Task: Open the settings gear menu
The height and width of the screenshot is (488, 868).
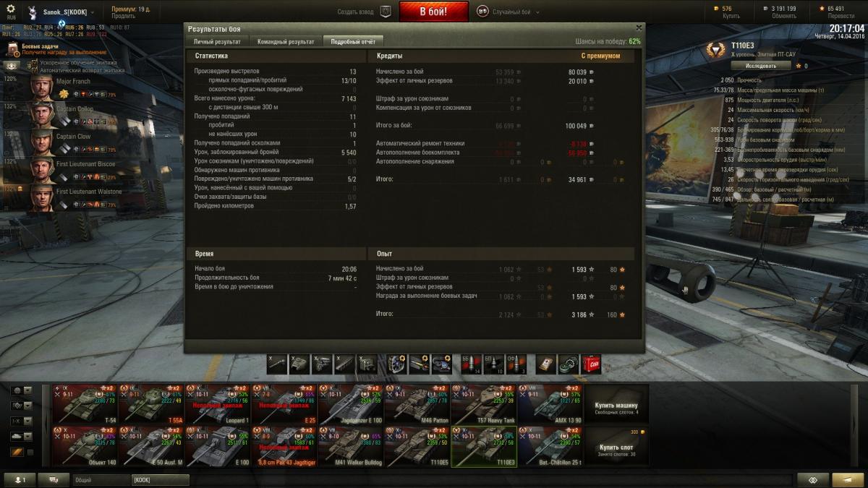Action: point(11,9)
